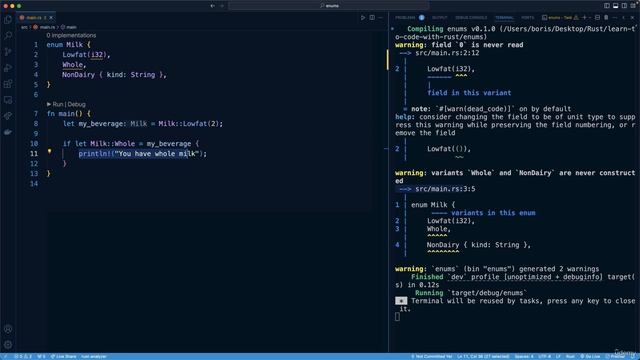The image size is (640, 360).
Task: Split the editor to the right
Action: click(x=372, y=18)
